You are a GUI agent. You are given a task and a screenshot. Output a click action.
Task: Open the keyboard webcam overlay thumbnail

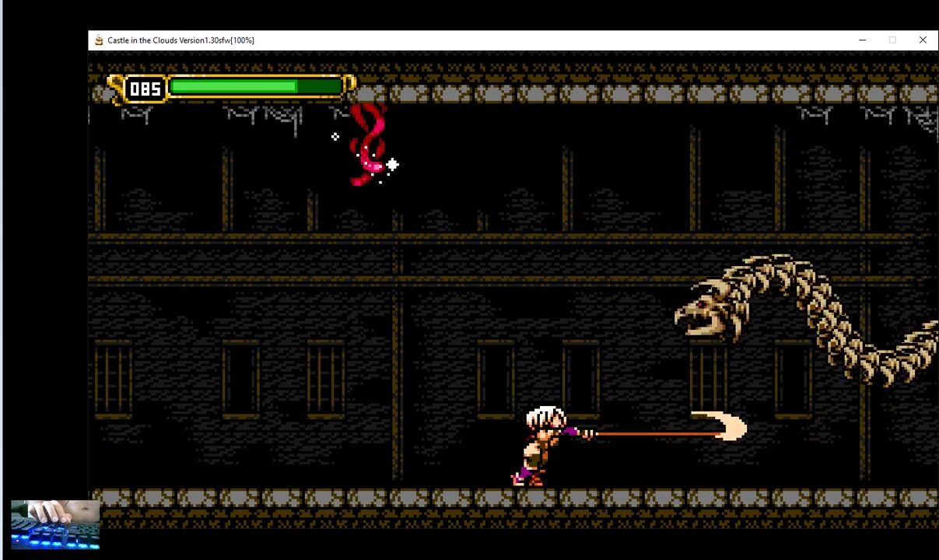(x=55, y=525)
